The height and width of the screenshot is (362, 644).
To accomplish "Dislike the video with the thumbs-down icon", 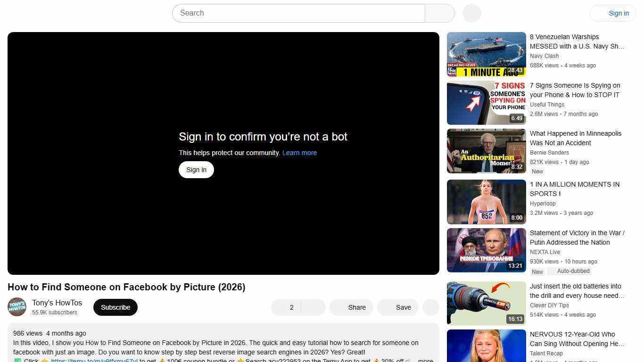I will pos(313,307).
